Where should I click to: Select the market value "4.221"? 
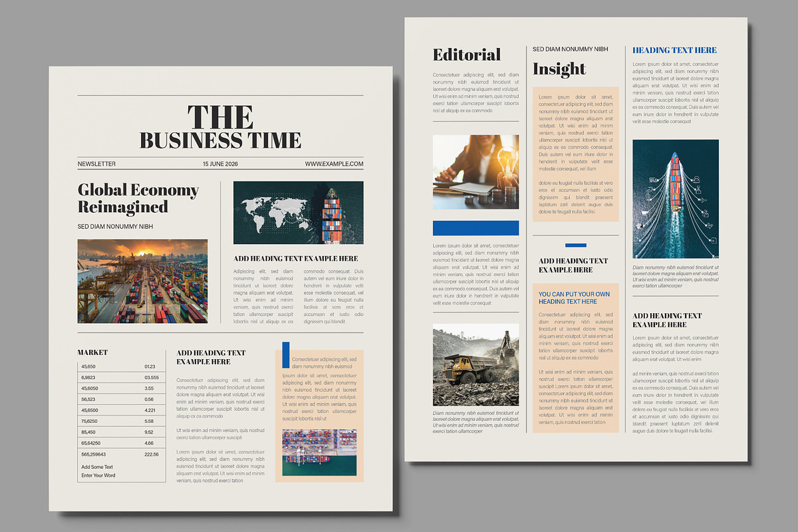point(150,410)
